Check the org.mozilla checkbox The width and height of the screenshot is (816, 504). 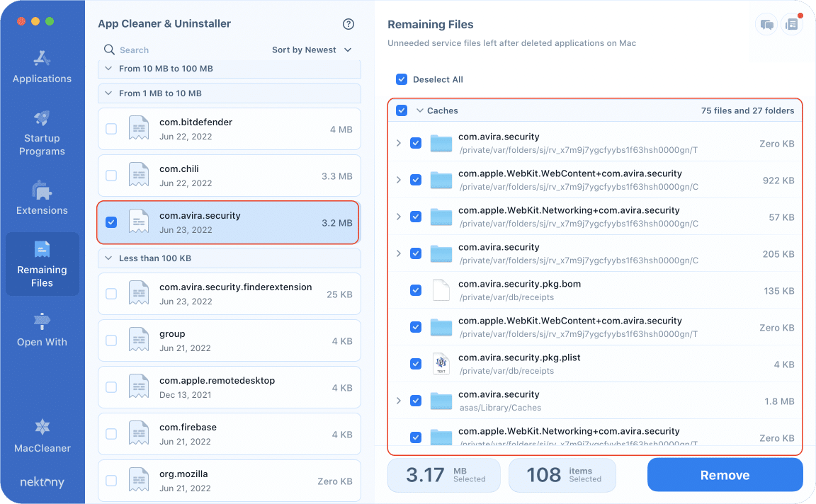coord(111,481)
